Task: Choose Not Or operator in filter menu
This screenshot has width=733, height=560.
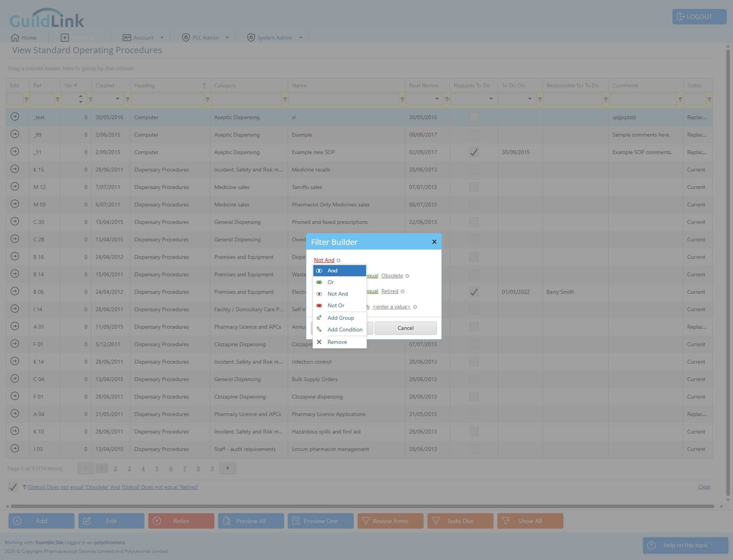Action: coord(339,305)
